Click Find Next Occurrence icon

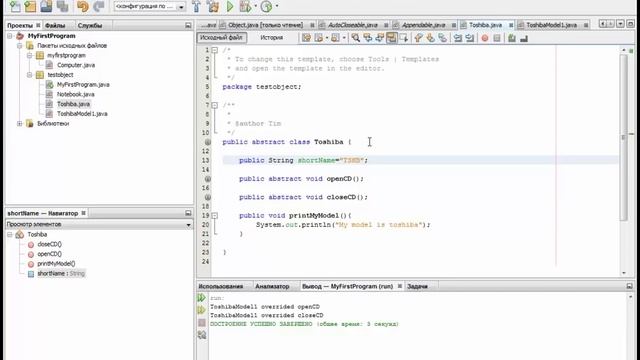[x=379, y=38]
